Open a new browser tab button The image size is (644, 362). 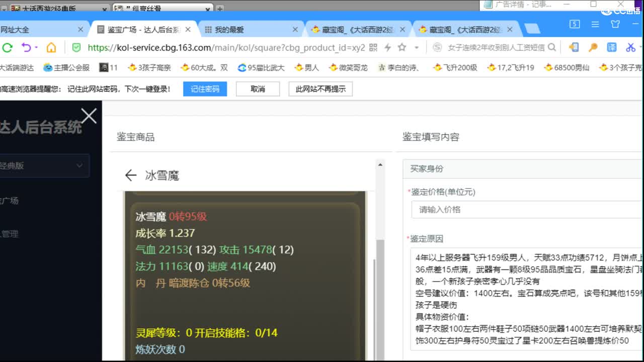point(532,29)
